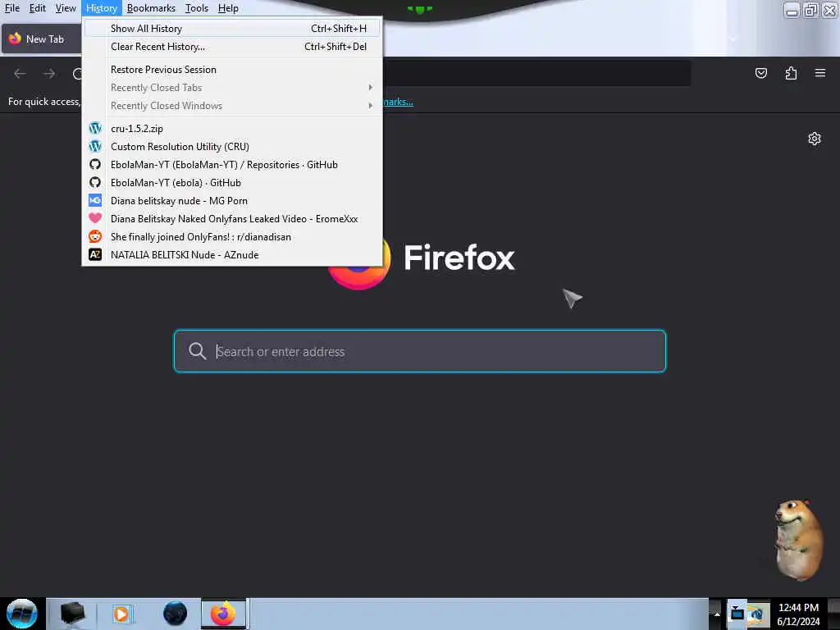Focus the Search or enter address field
Screen dimensions: 840x630
pos(420,351)
